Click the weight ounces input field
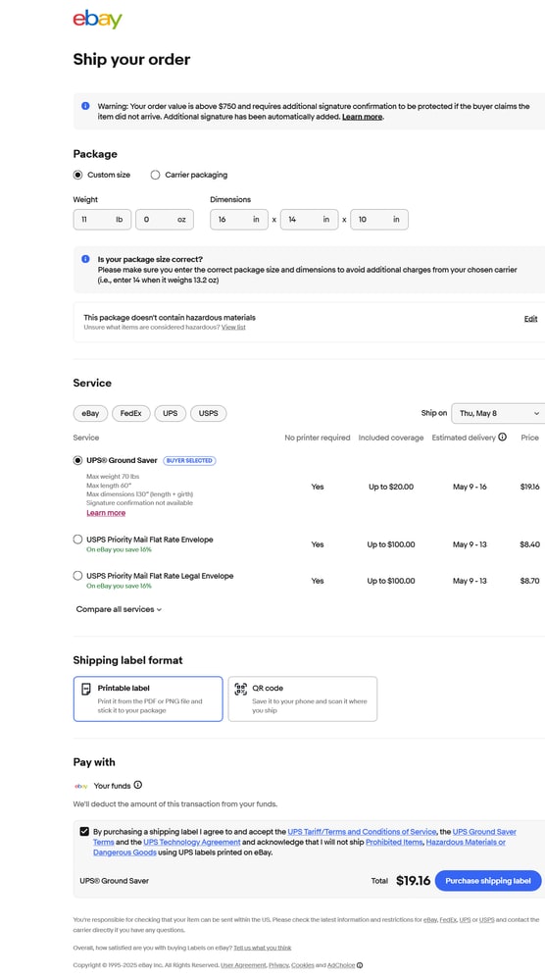 165,220
